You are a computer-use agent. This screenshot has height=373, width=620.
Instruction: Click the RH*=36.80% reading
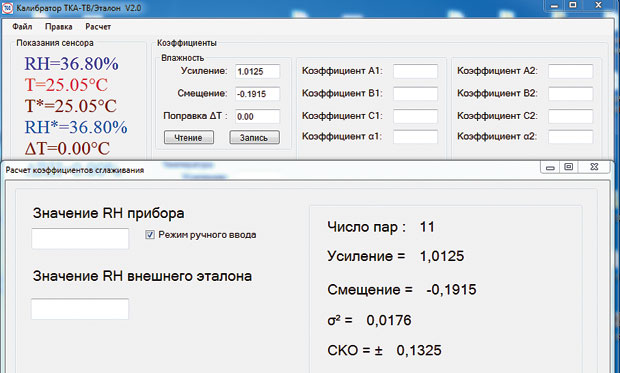point(76,127)
